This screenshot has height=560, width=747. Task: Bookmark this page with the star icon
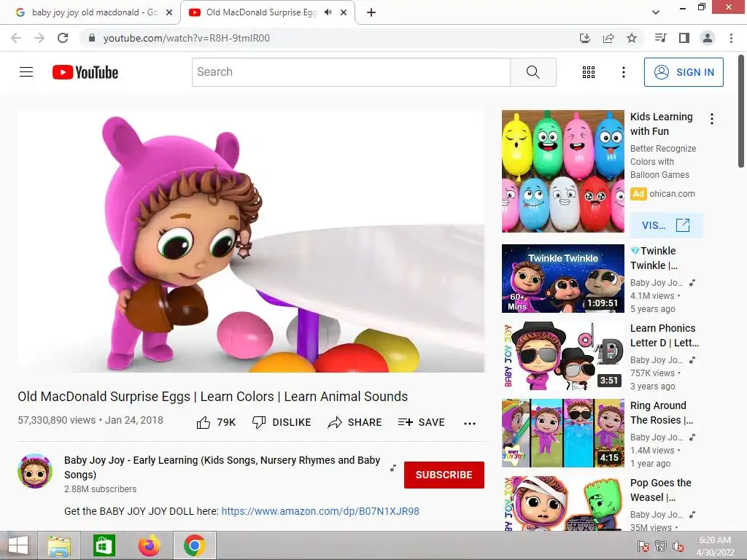pyautogui.click(x=631, y=38)
